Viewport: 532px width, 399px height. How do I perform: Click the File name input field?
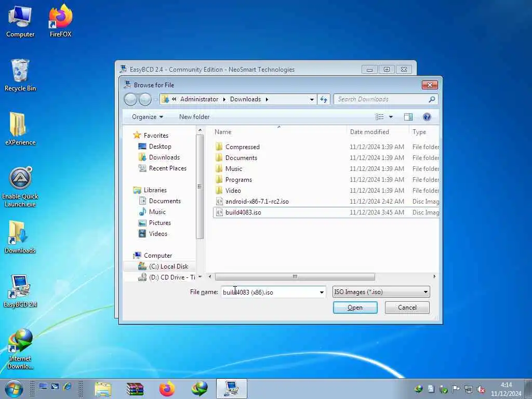coord(270,292)
